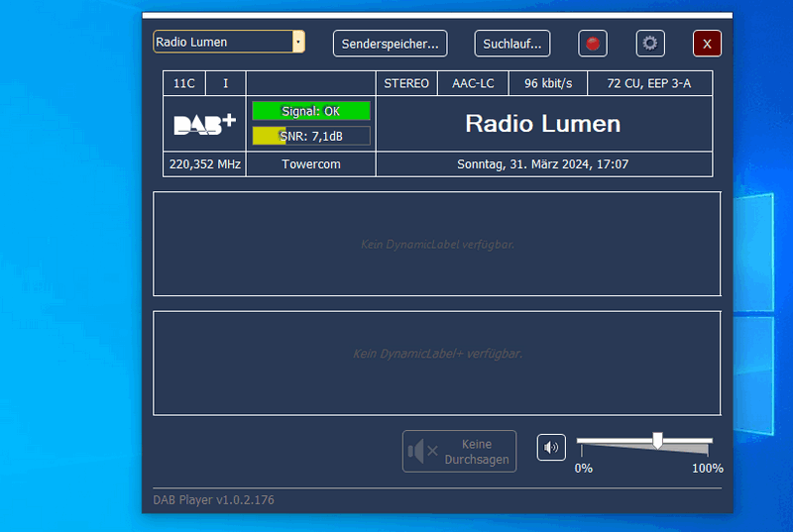This screenshot has width=793, height=532.
Task: Click the 100% volume label
Action: click(x=708, y=469)
